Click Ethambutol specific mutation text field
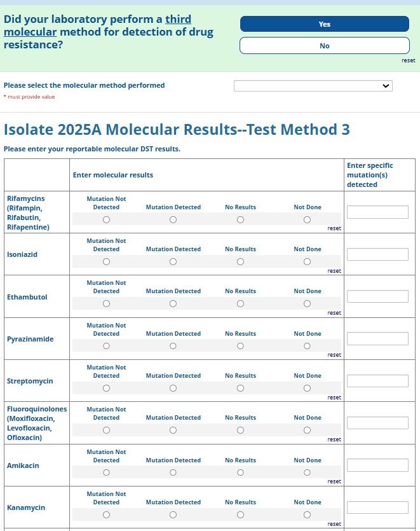The width and height of the screenshot is (420, 531). (x=377, y=296)
